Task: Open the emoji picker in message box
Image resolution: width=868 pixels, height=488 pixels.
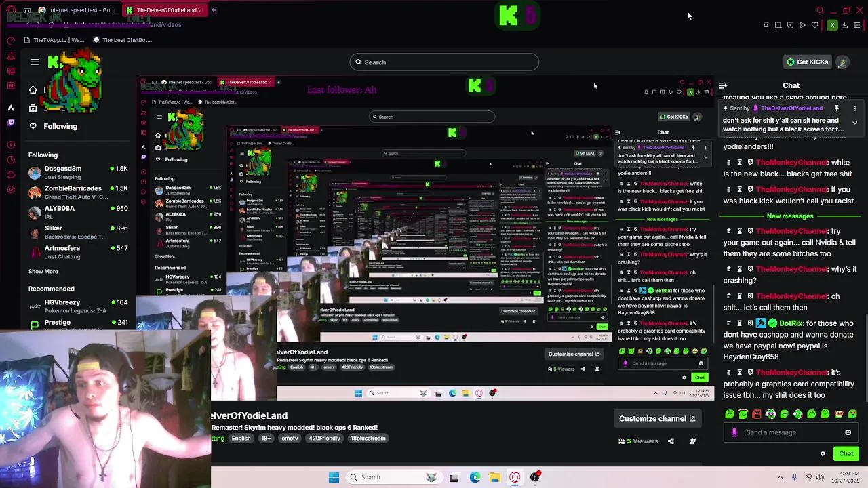Action: [x=848, y=432]
